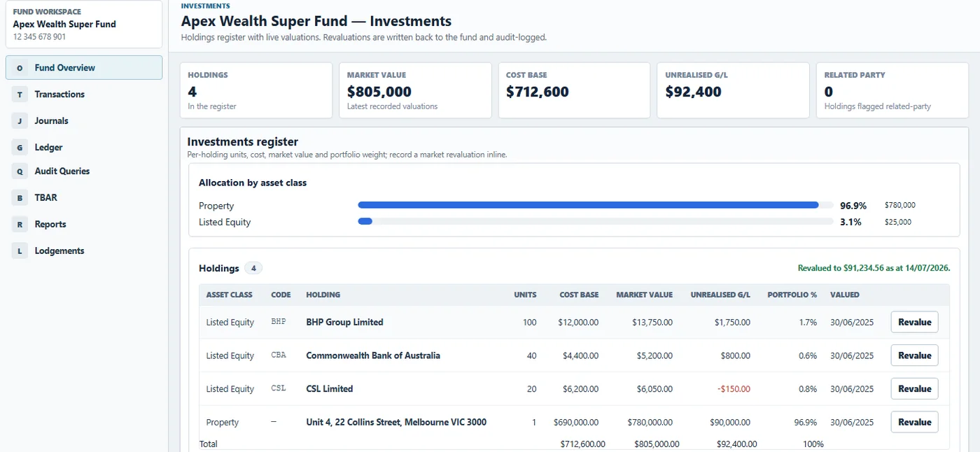
Task: Click CSL Limited holding name
Action: (x=329, y=389)
